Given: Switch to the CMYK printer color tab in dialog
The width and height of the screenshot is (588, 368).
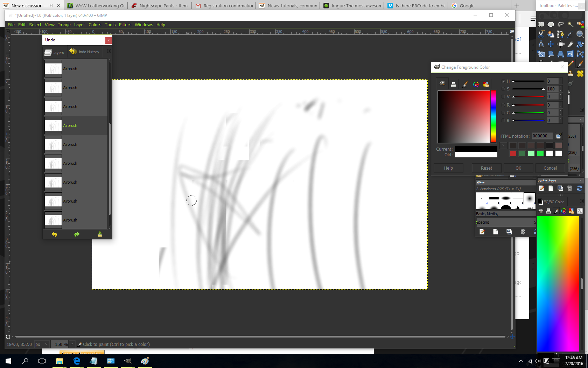Looking at the screenshot, I should pos(454,84).
